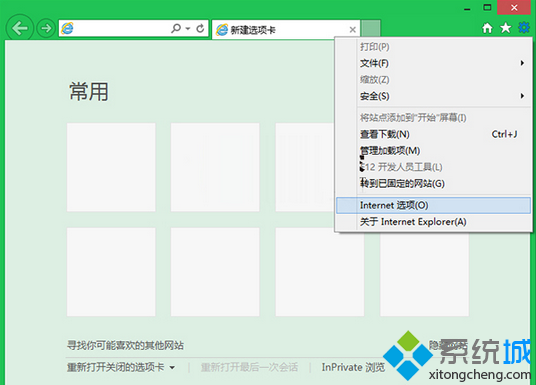Maximize the Internet Explorer window
This screenshot has width=536, height=385.
pyautogui.click(x=487, y=8)
